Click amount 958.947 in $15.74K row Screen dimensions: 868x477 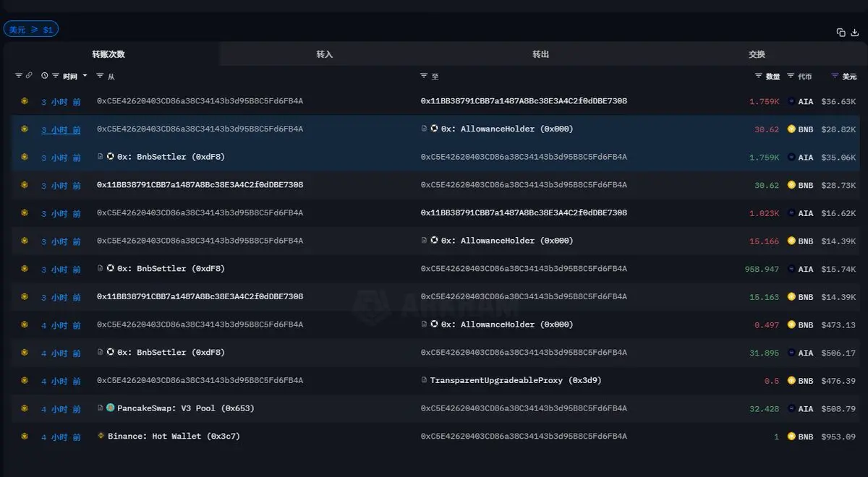click(762, 269)
